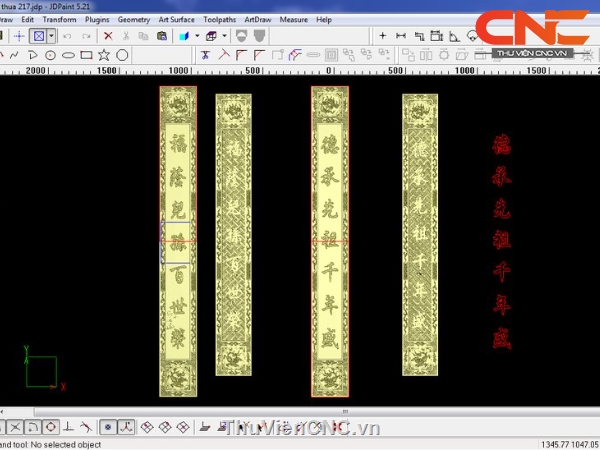The width and height of the screenshot is (600, 450).
Task: Expand the selection mode dropdown arrow
Action: pyautogui.click(x=51, y=36)
